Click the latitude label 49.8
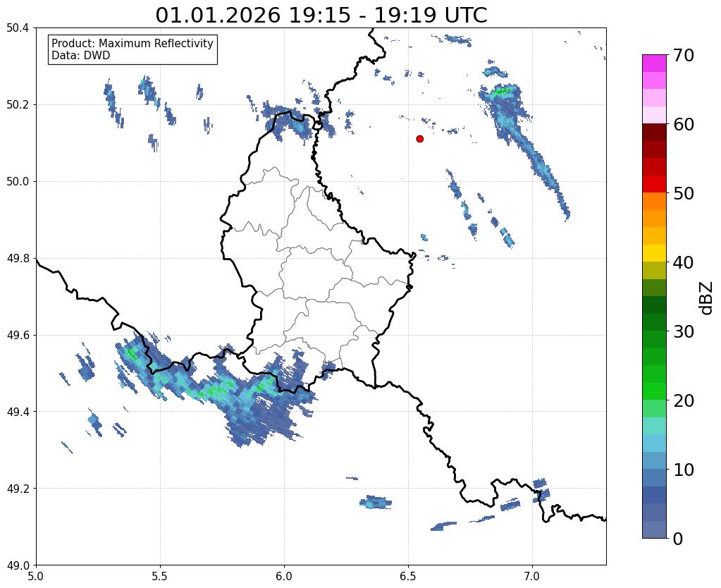 (18, 259)
